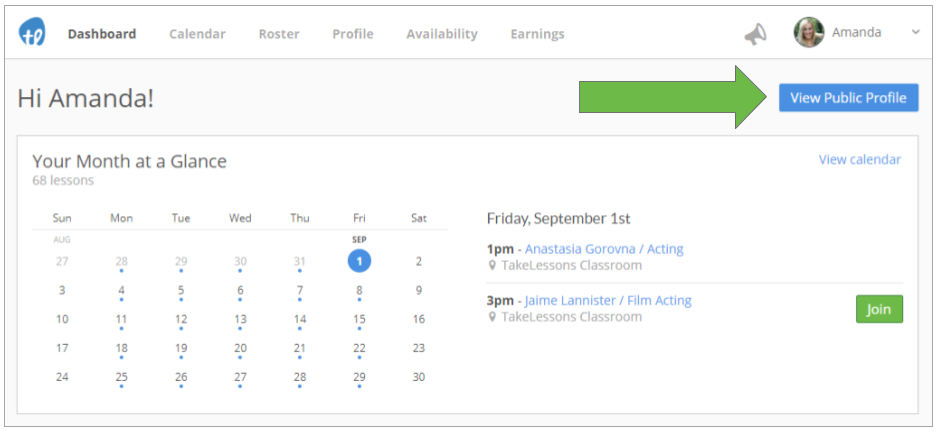
Task: Join the 3pm Film Acting lesson
Action: [x=879, y=309]
